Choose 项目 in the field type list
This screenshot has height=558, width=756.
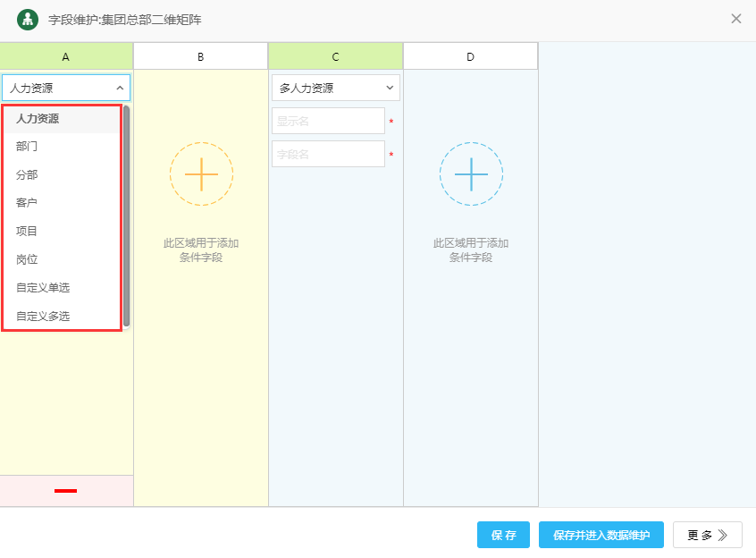27,231
